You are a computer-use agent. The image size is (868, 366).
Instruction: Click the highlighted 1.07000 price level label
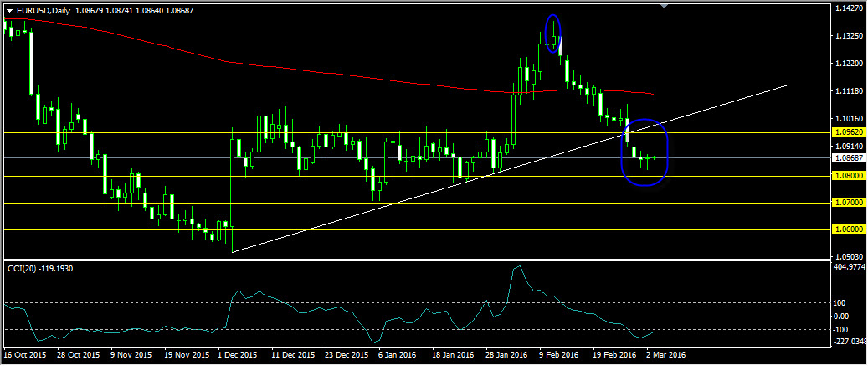click(x=849, y=203)
